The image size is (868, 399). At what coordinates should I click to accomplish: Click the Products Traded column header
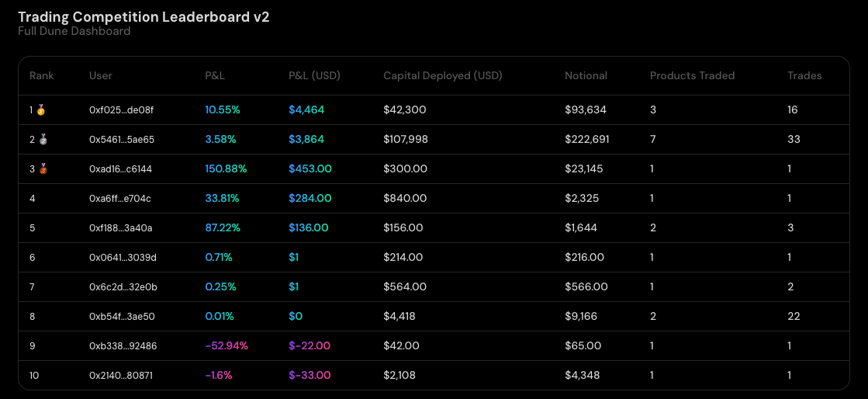pos(692,75)
